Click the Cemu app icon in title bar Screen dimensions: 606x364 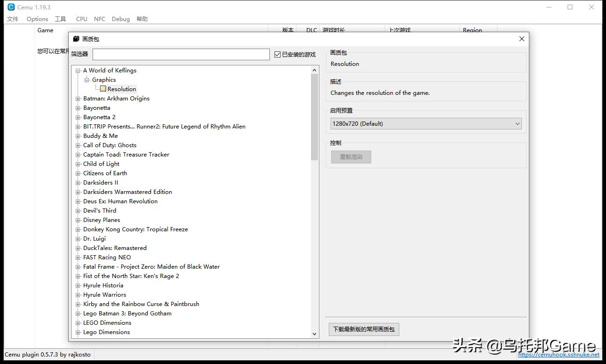[11, 7]
